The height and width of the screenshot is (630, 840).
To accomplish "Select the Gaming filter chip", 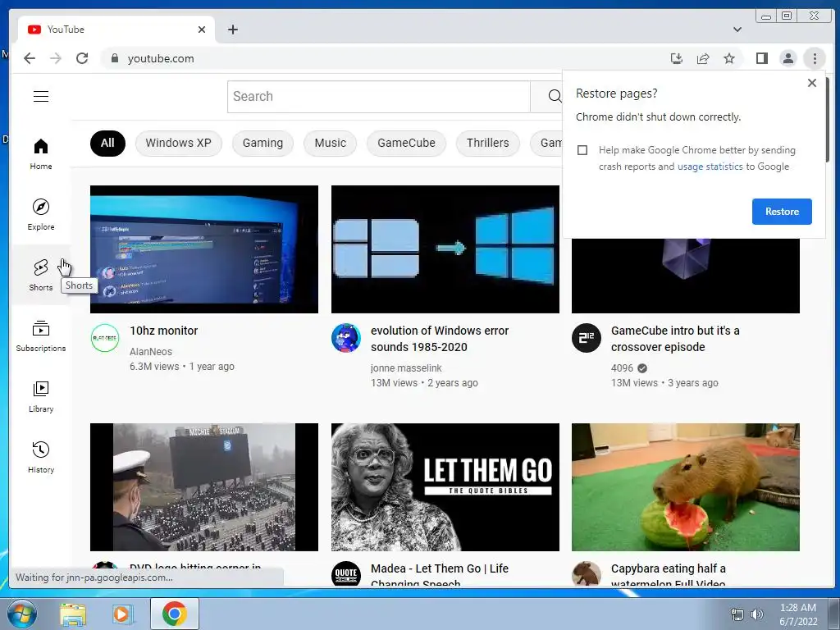I will pyautogui.click(x=262, y=144).
